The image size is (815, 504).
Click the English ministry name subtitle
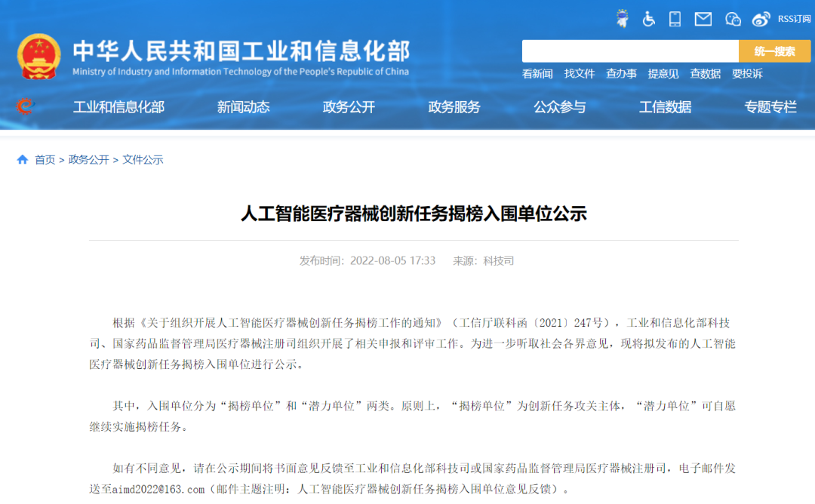pyautogui.click(x=241, y=72)
